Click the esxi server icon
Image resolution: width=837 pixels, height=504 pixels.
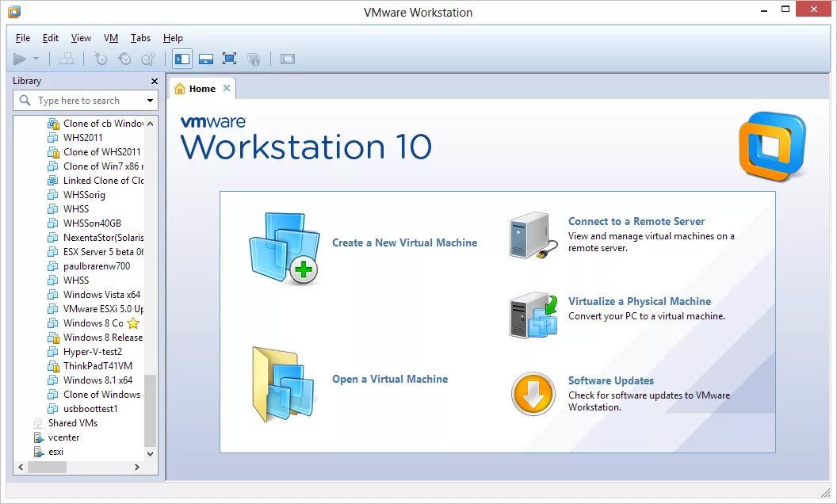[x=38, y=452]
